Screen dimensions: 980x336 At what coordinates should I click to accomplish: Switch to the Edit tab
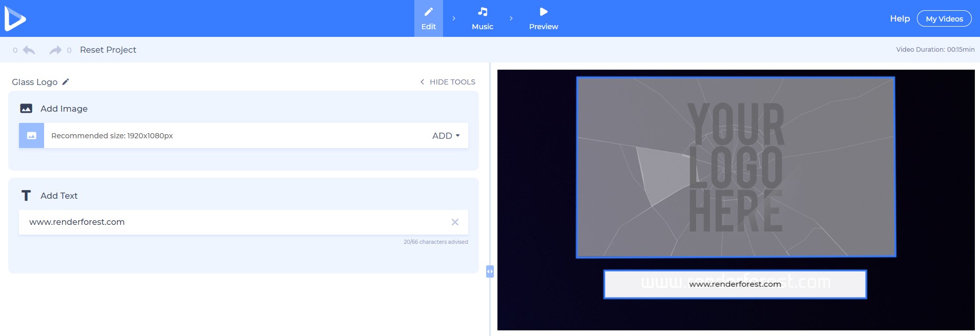pos(429,18)
